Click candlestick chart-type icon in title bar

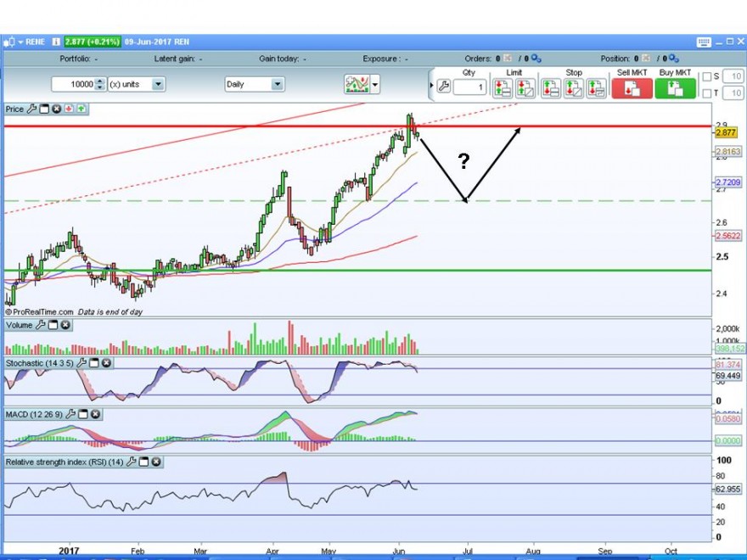pyautogui.click(x=9, y=42)
